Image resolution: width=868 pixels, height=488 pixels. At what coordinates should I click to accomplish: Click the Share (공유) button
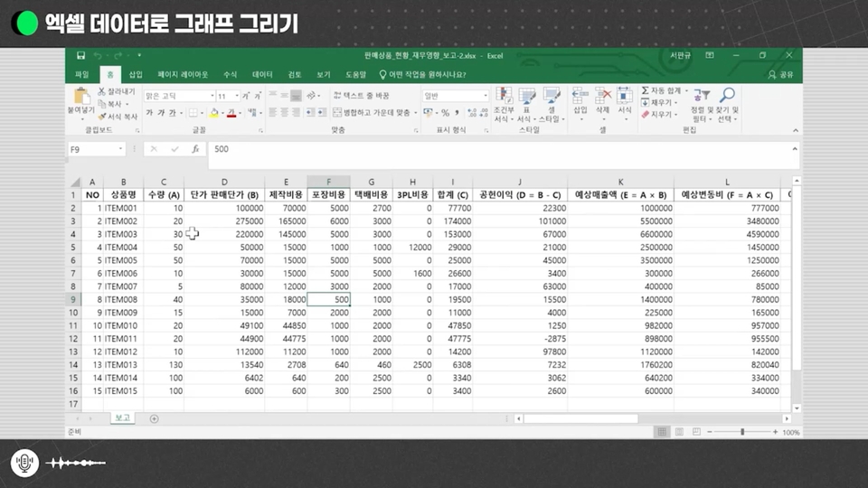click(781, 74)
